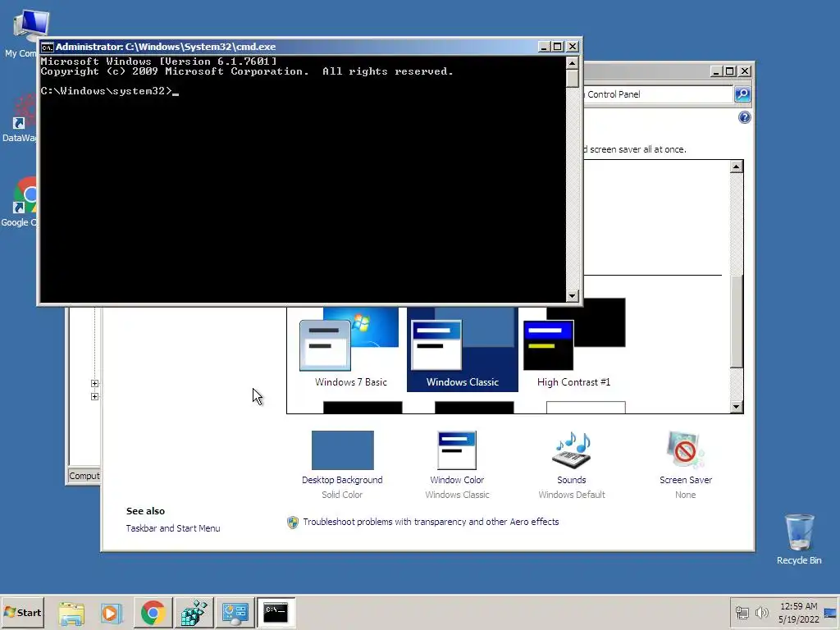Image resolution: width=840 pixels, height=630 pixels.
Task: Open Troubleshoot problems with transparency link
Action: (431, 522)
